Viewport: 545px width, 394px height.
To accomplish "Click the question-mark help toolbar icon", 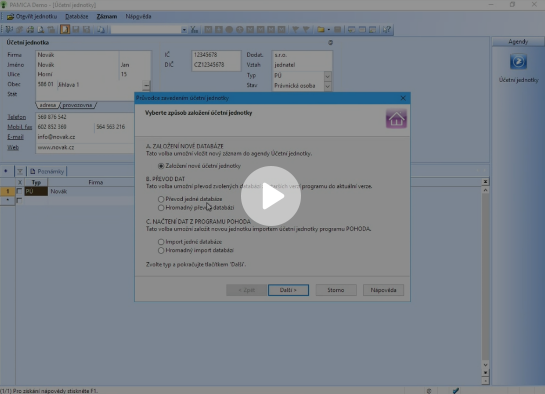I will [387, 30].
